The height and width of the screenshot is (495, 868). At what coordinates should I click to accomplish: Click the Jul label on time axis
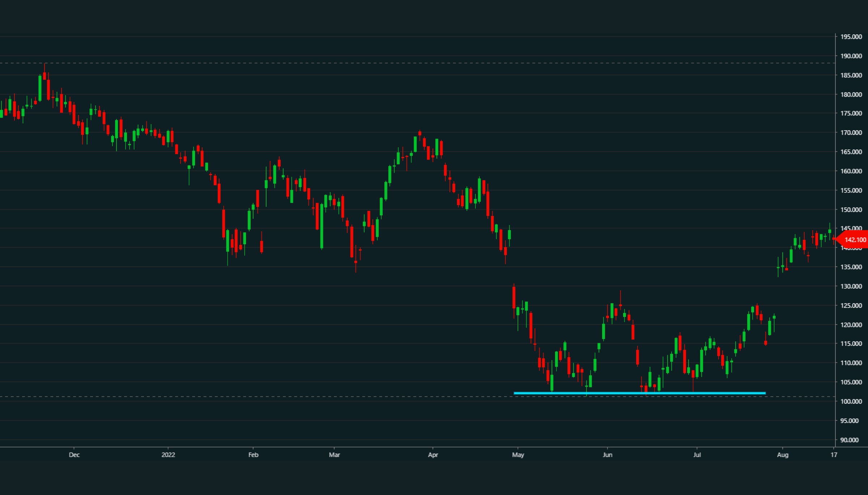[x=697, y=455]
